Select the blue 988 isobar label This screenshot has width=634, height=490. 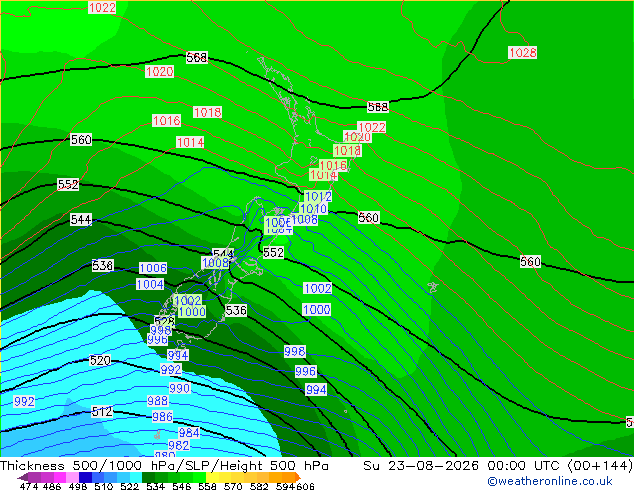[x=157, y=401]
